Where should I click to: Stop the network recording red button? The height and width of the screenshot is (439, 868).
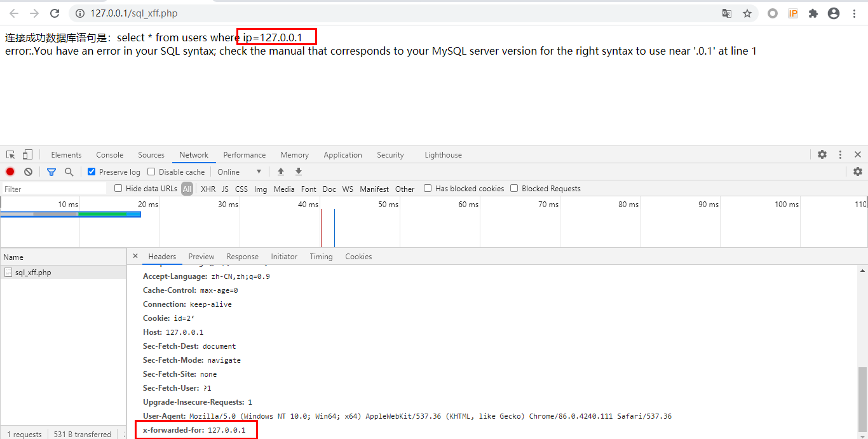coord(10,172)
